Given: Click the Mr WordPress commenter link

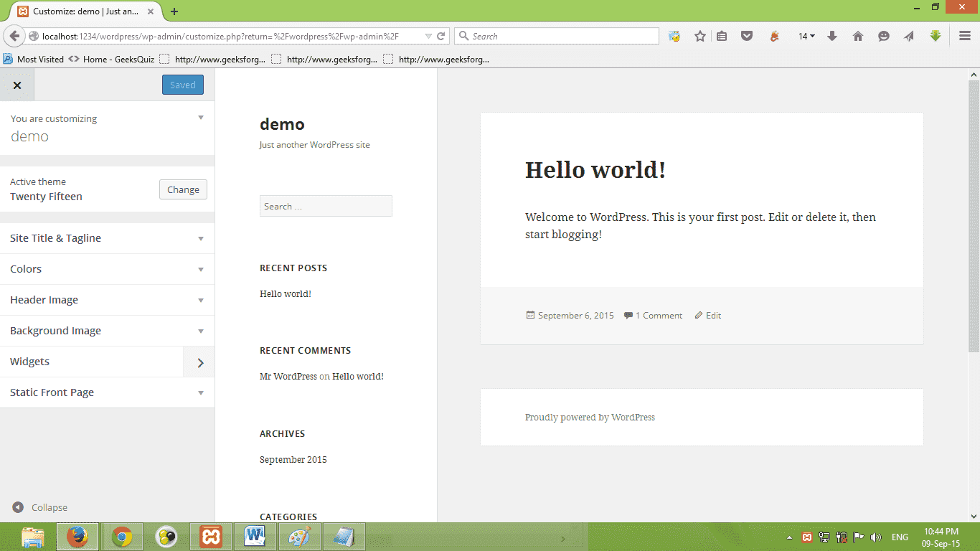Looking at the screenshot, I should [288, 377].
